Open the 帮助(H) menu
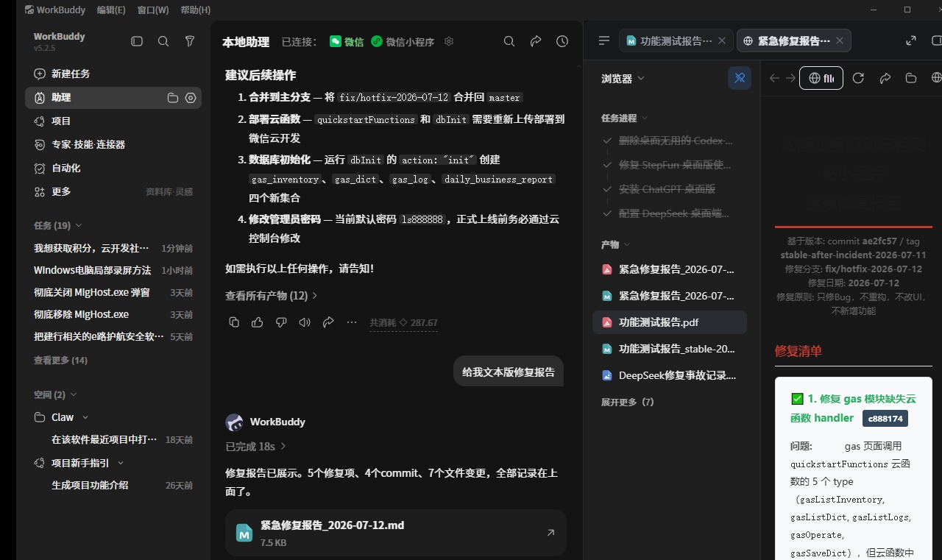The image size is (942, 560). pos(195,10)
